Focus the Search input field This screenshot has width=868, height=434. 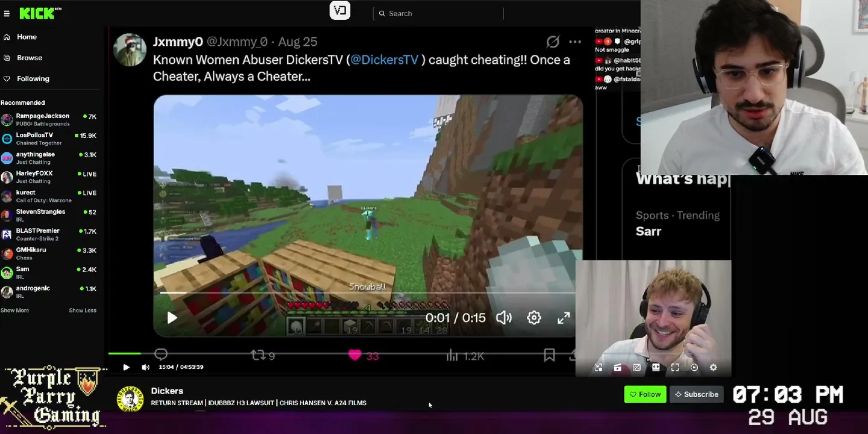[x=438, y=13]
